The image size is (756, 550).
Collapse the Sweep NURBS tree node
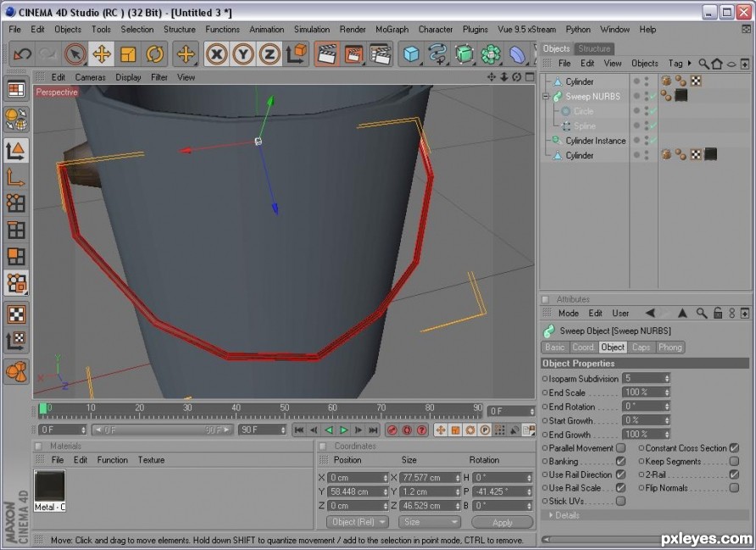(x=546, y=97)
